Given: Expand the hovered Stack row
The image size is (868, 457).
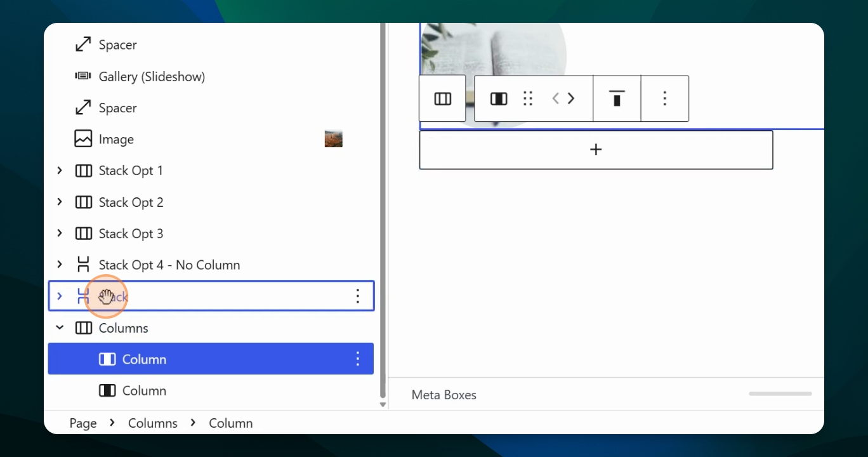Looking at the screenshot, I should (x=60, y=296).
